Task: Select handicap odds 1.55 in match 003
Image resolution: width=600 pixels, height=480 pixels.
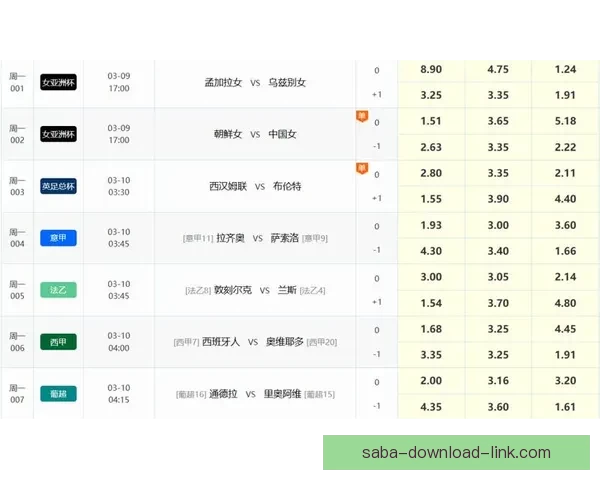Action: (x=431, y=199)
